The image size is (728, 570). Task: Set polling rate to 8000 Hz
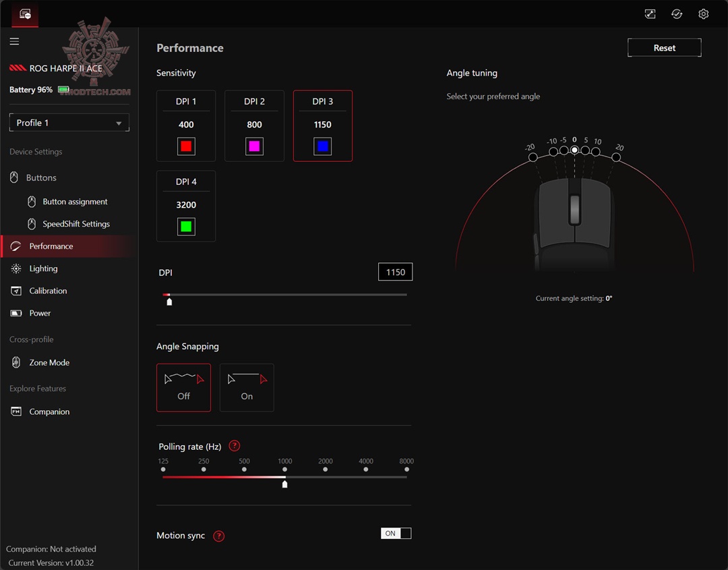[406, 469]
